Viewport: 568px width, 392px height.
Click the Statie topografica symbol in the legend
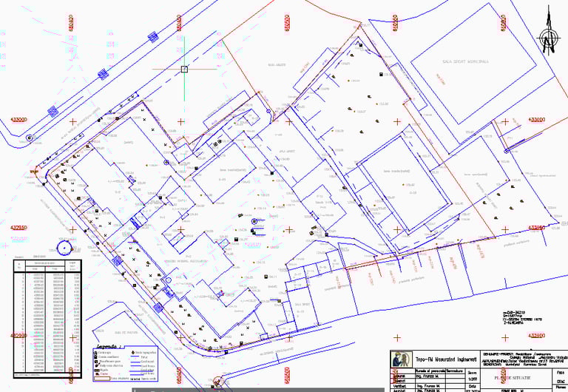pyautogui.click(x=133, y=353)
